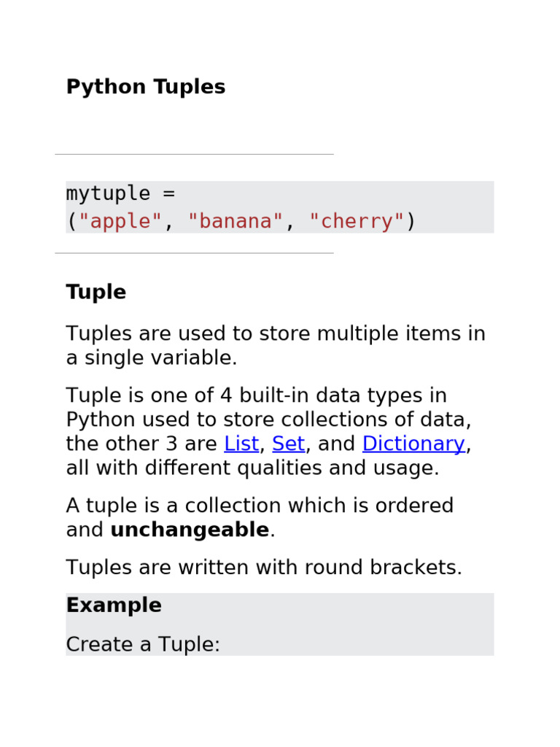Click the line Python used to store collections
The image size is (560, 747).
click(x=268, y=420)
